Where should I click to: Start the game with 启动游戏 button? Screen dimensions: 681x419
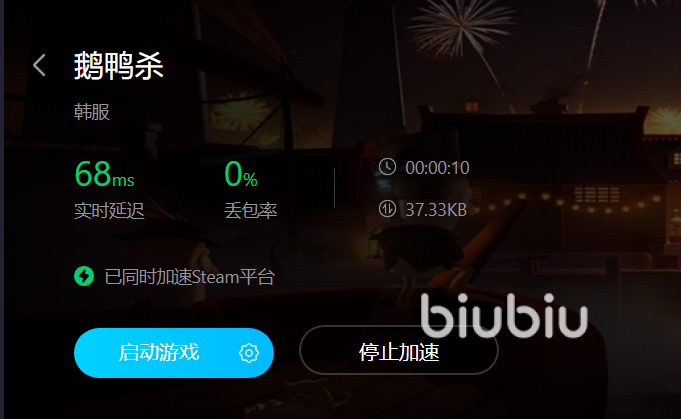pos(174,353)
